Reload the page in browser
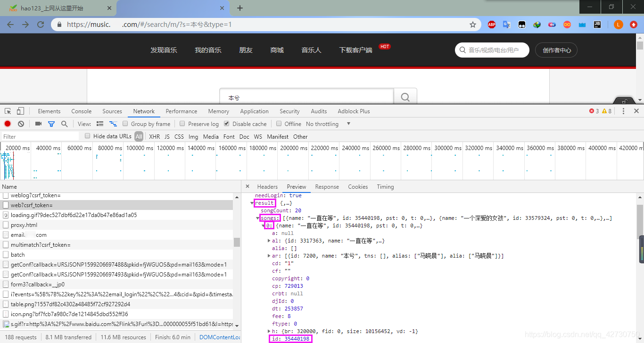Screen dimensions: 644x343 41,25
